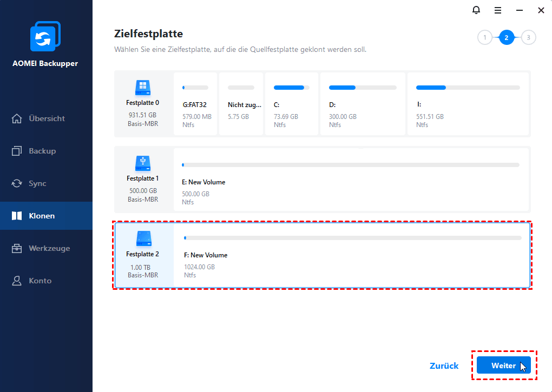The image size is (552, 392).
Task: Click the I: partition usage bar
Action: [x=468, y=88]
